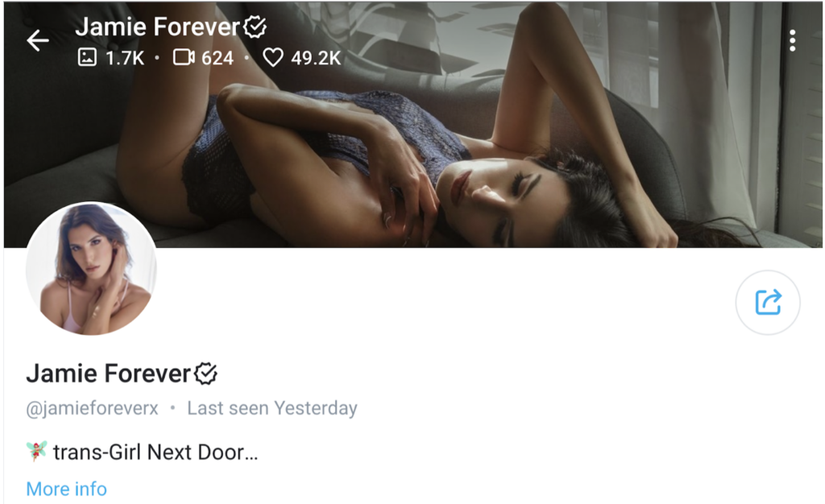Click the 1.7K photos count
The height and width of the screenshot is (504, 825).
point(125,58)
